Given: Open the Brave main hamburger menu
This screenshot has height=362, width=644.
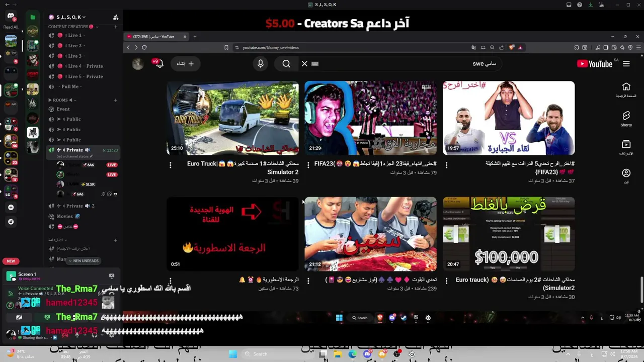Looking at the screenshot, I should coord(638,47).
